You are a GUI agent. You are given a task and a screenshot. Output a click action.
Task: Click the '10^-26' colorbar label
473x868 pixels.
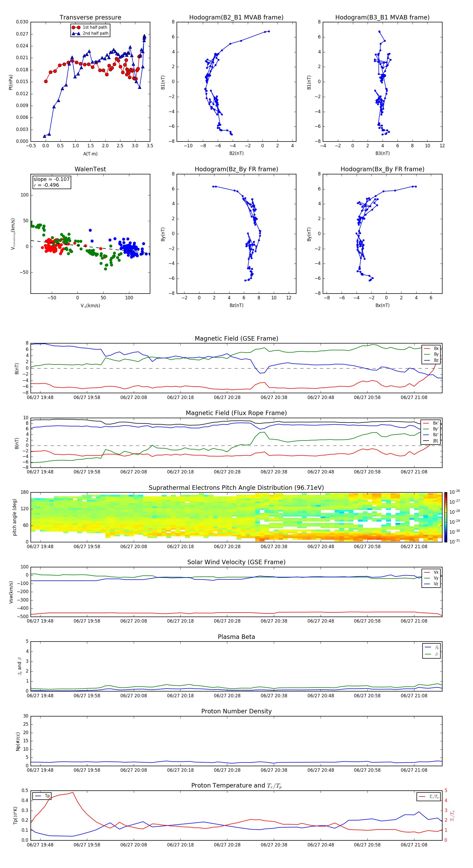(455, 492)
